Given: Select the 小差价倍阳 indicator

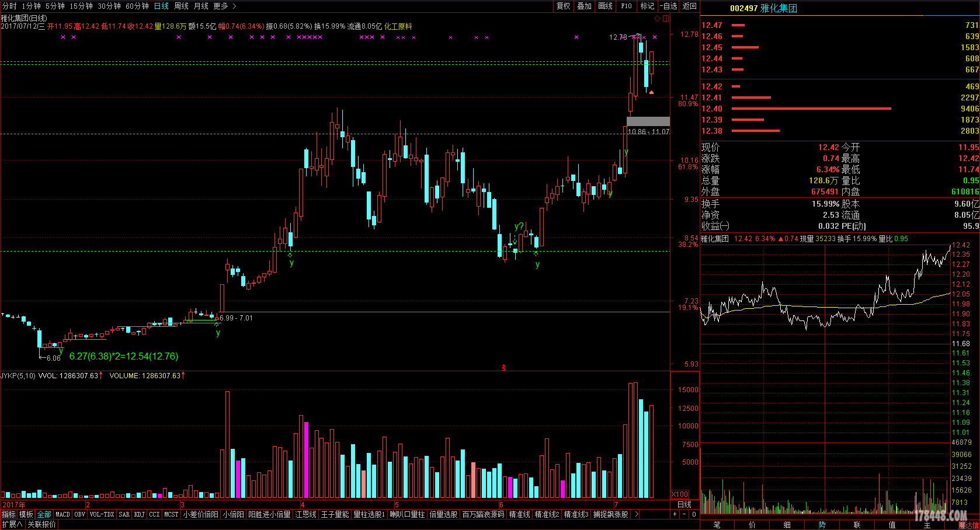Looking at the screenshot, I should [201, 514].
